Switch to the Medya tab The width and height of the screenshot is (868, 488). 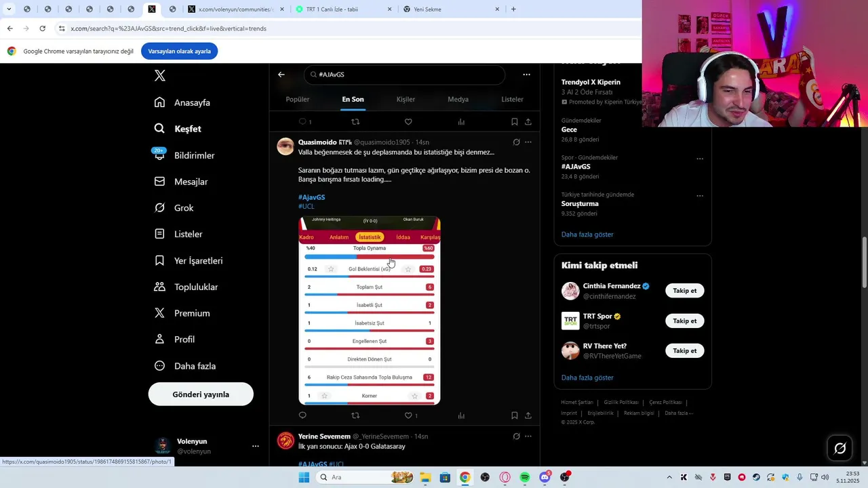coord(458,99)
